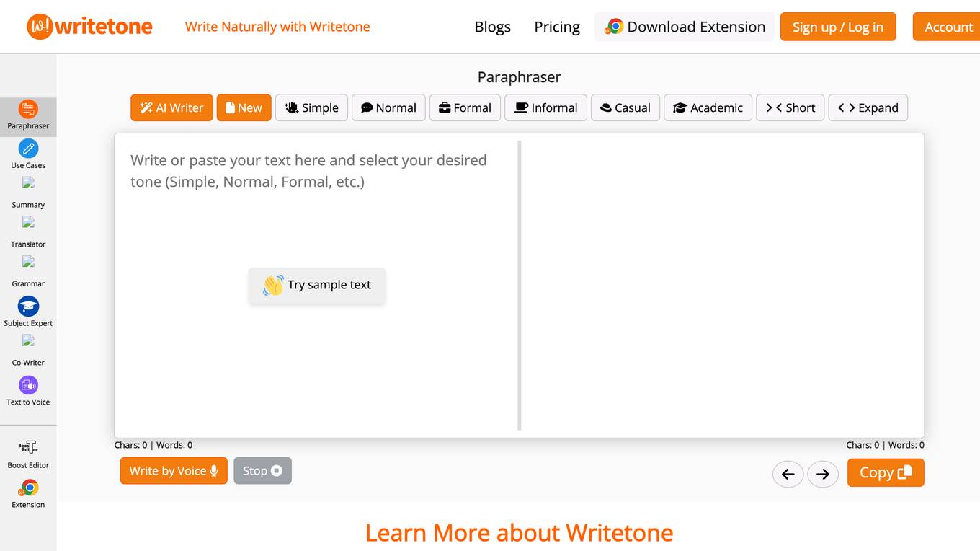Click Write by Voice button

tap(174, 470)
